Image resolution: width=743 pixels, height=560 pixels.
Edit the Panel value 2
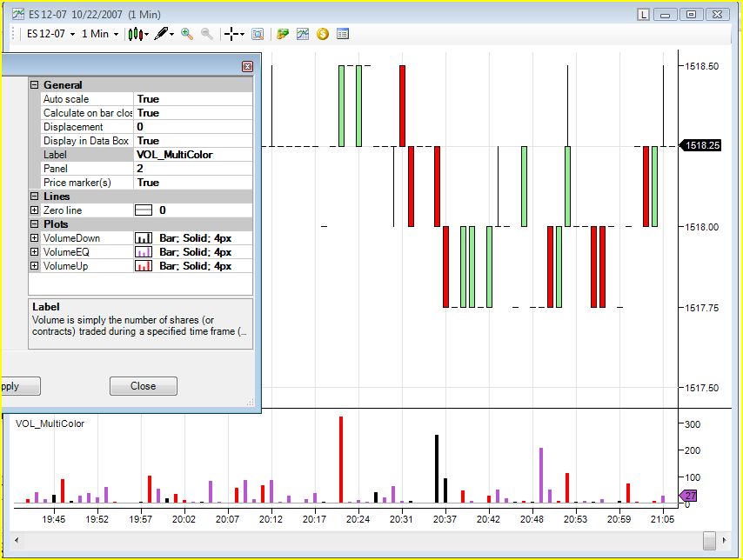coord(193,169)
